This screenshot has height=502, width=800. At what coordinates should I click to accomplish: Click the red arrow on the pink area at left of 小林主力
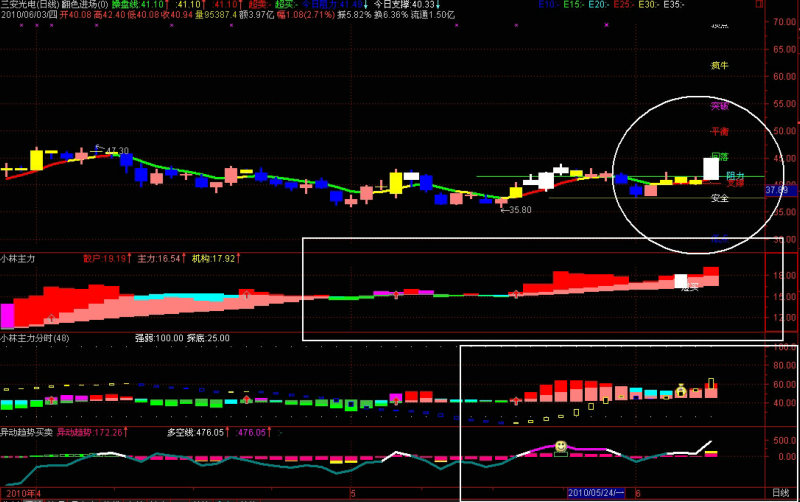51,318
